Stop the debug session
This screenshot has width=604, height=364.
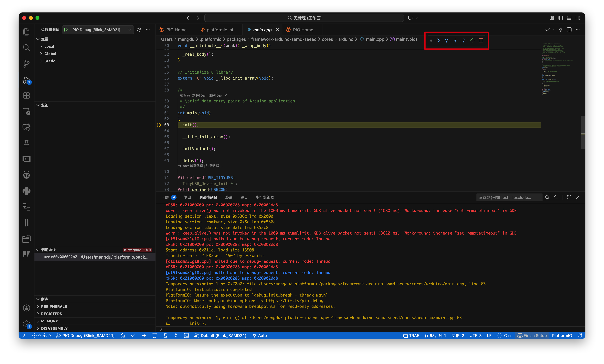pos(481,40)
